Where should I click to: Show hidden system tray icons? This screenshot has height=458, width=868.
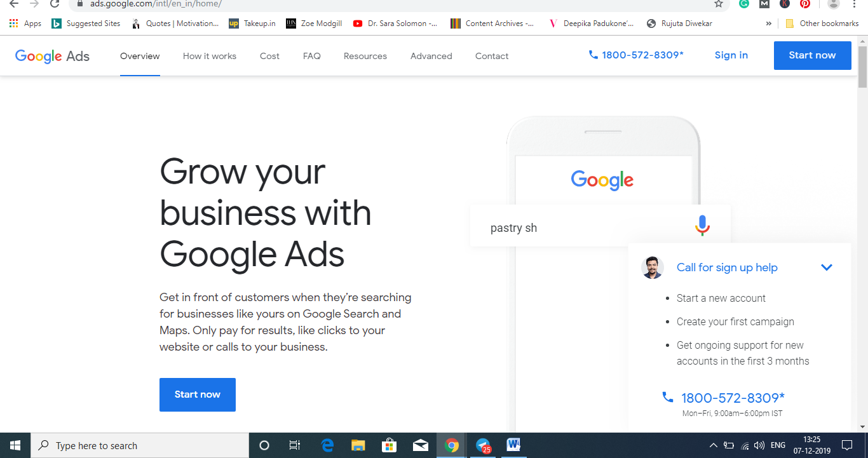click(x=714, y=445)
